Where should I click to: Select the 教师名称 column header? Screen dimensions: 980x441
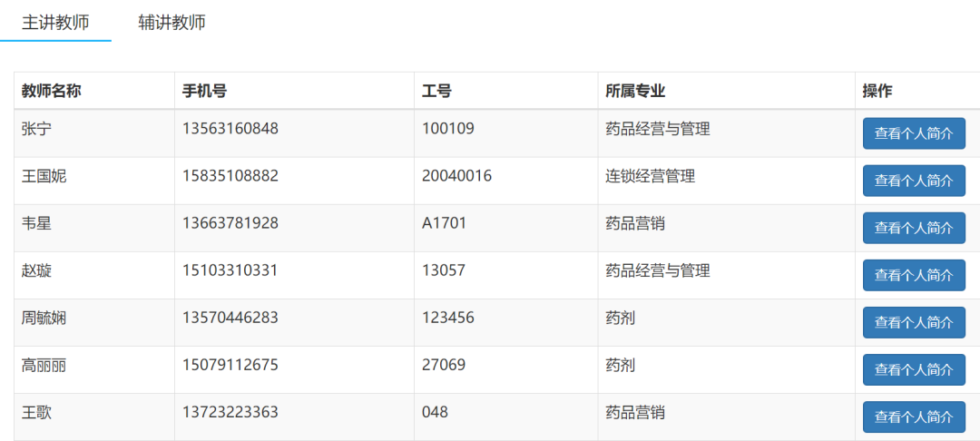tap(51, 92)
